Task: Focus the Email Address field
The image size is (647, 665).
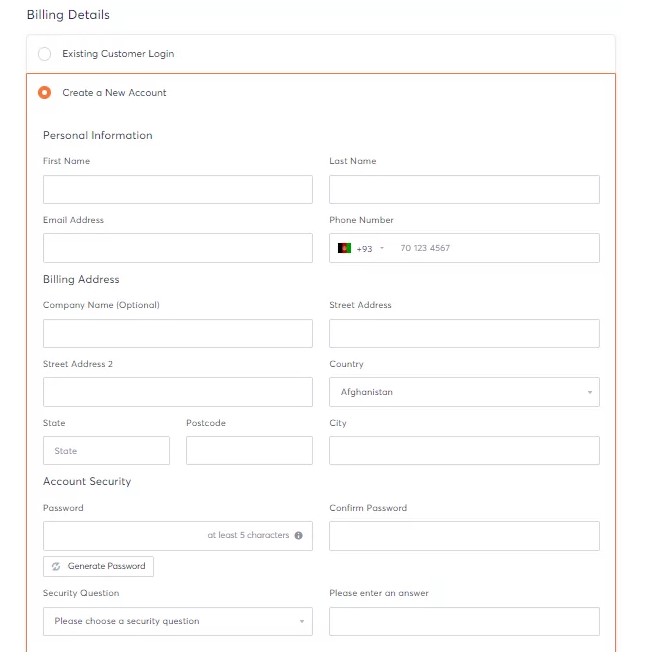Action: click(x=178, y=248)
